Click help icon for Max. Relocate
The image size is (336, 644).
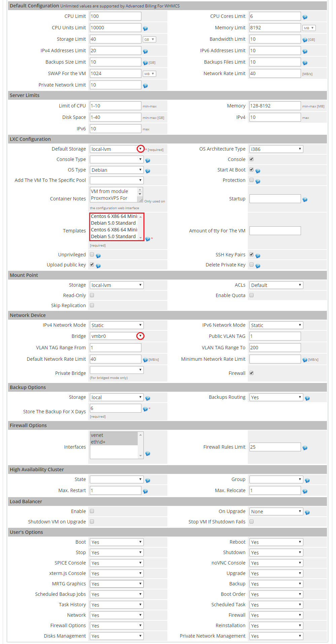305,491
